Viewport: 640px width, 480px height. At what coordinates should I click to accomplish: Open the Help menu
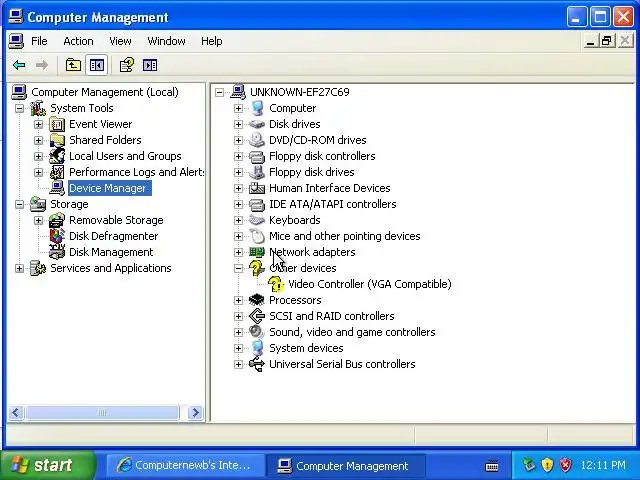click(212, 41)
